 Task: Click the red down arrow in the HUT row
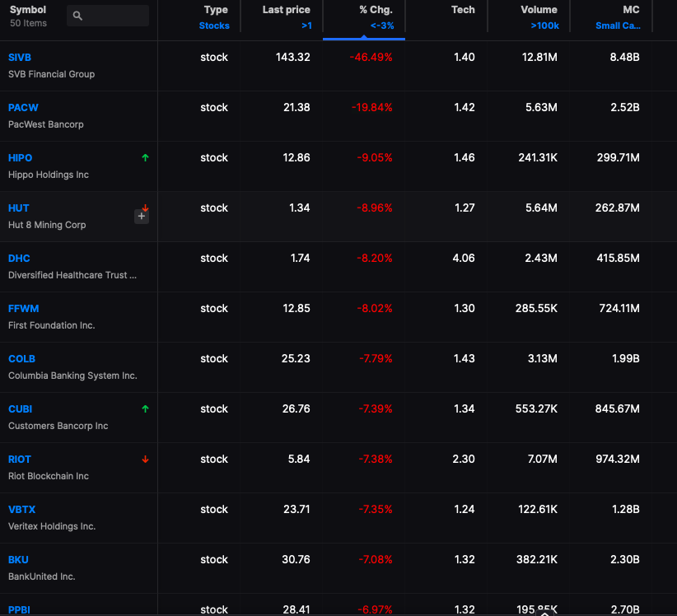pyautogui.click(x=146, y=208)
